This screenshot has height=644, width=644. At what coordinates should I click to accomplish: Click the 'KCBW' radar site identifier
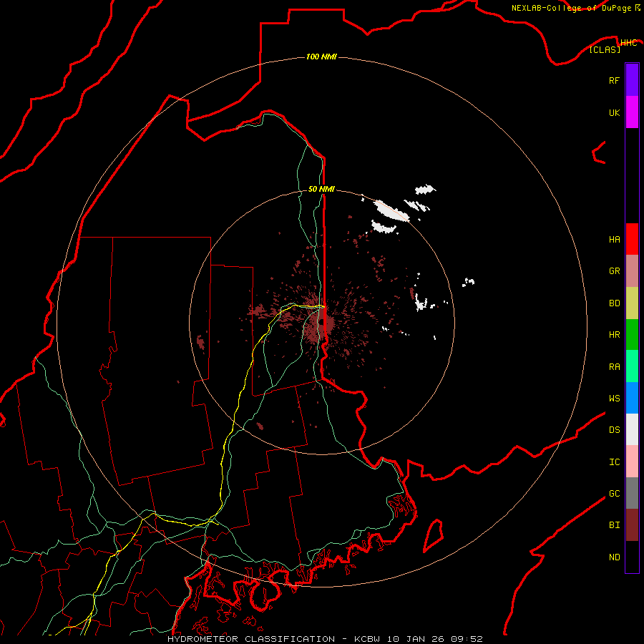[368, 639]
